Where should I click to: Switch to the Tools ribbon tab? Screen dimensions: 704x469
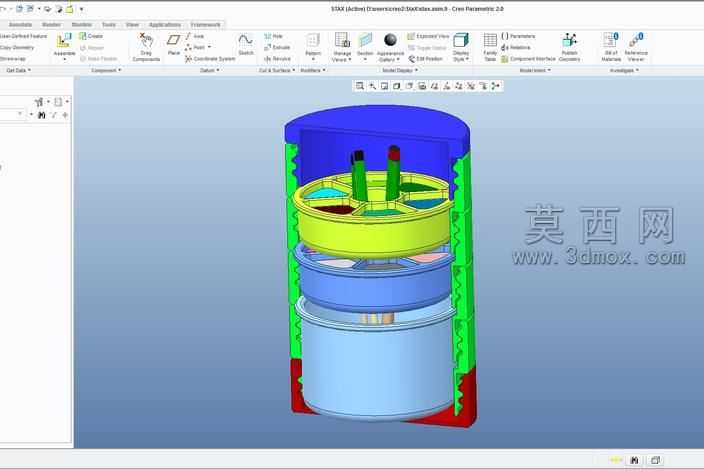click(x=109, y=25)
